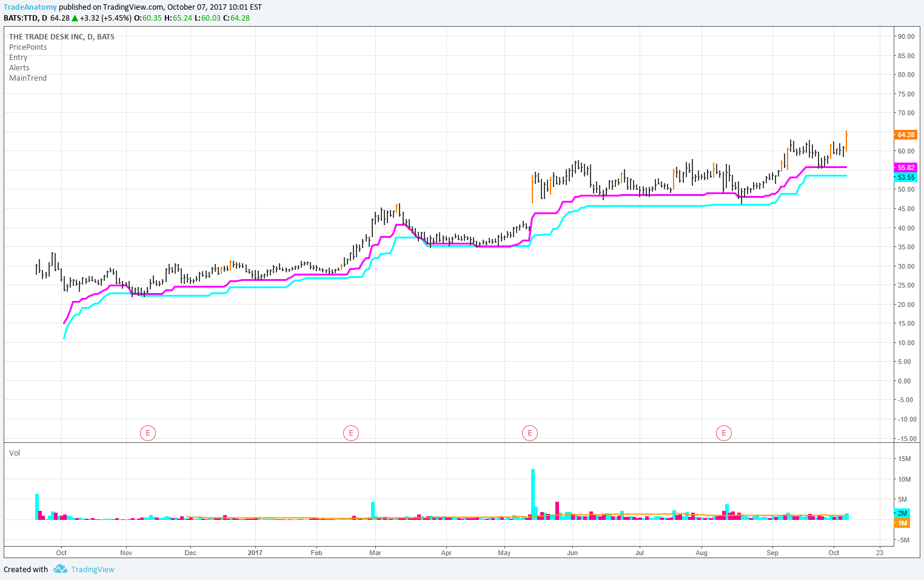
Task: Click the 70.00 price axis label
Action: tap(906, 113)
